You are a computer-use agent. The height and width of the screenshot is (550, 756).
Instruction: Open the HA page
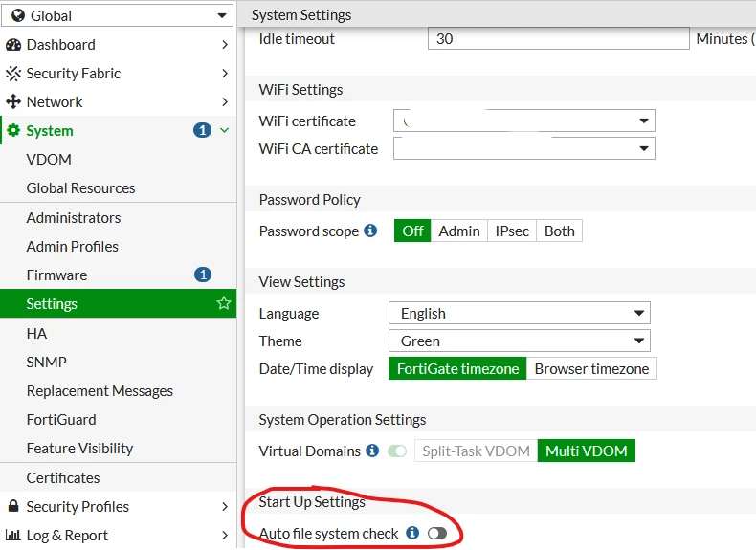click(118, 333)
